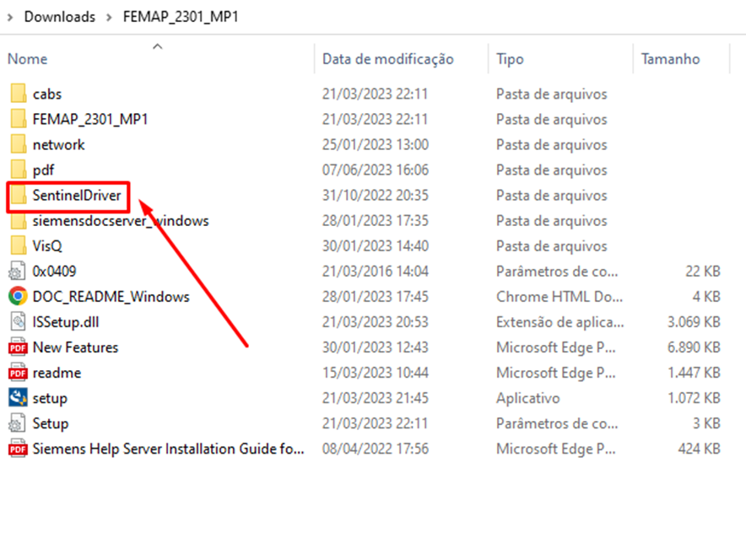Viewport: 746px width, 560px height.
Task: Select the DOC_README_Windows file name
Action: 111,297
